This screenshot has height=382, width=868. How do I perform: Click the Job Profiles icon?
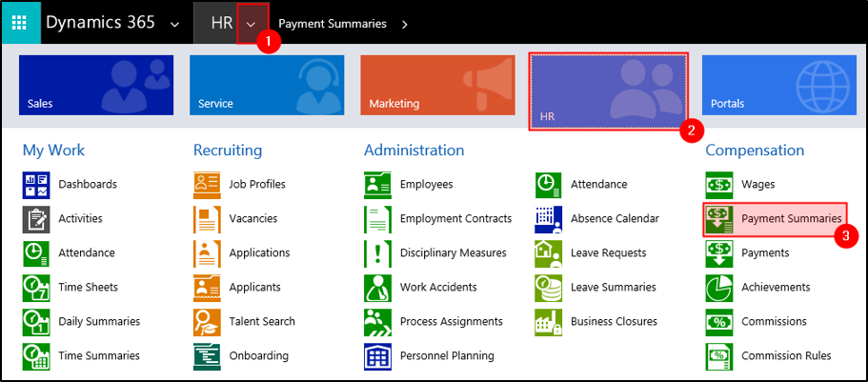(207, 185)
